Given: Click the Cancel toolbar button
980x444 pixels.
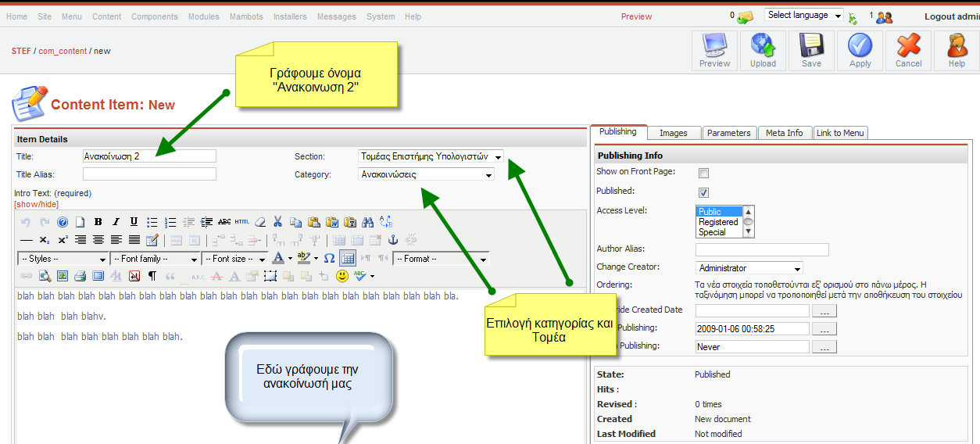Looking at the screenshot, I should coord(908,51).
